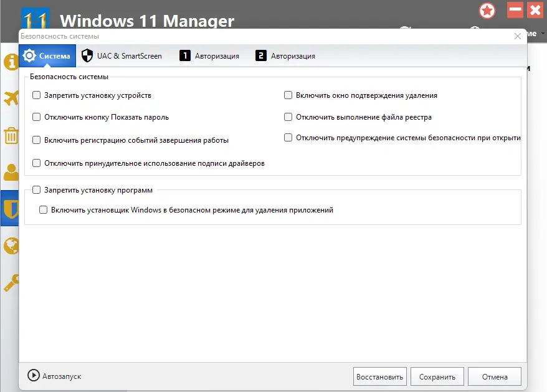Check Включить окно подтверждения удаления
This screenshot has width=547, height=392.
point(288,95)
